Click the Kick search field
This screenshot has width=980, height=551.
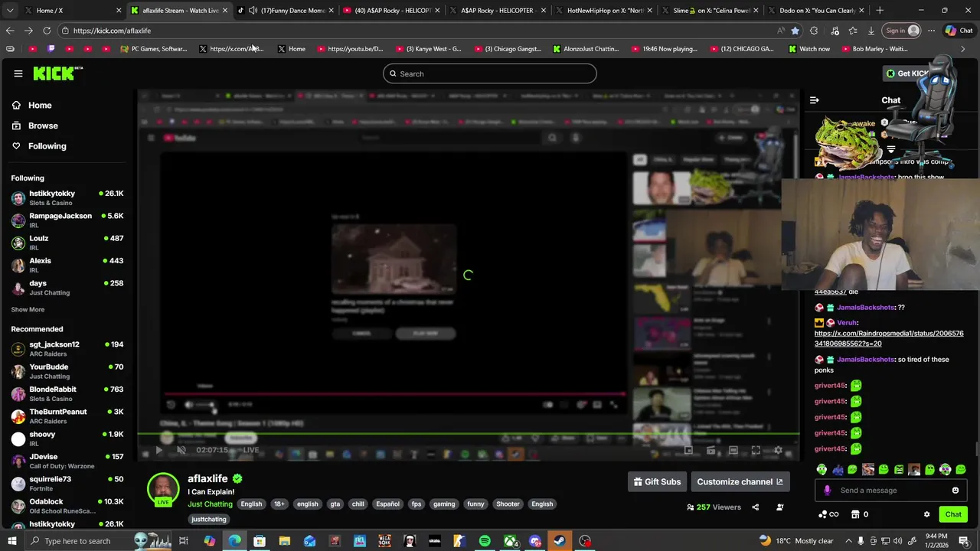(490, 73)
